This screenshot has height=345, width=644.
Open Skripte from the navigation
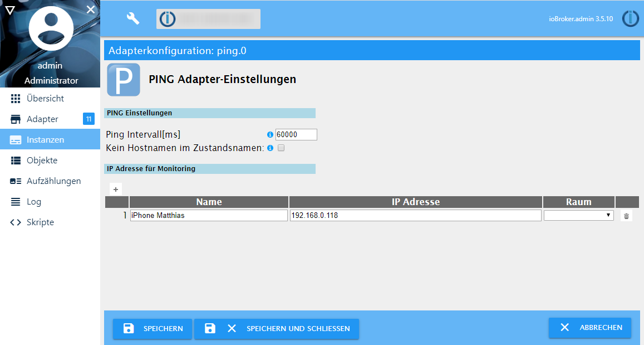(x=40, y=222)
